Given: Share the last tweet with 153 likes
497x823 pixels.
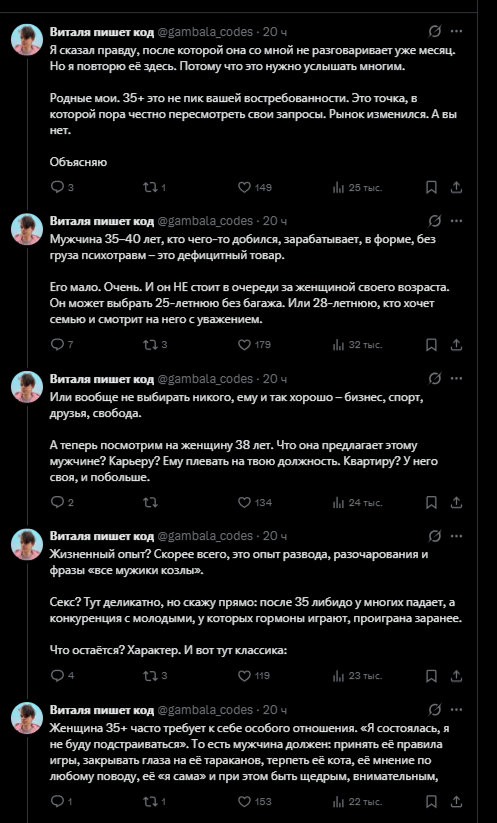Looking at the screenshot, I should click(457, 801).
